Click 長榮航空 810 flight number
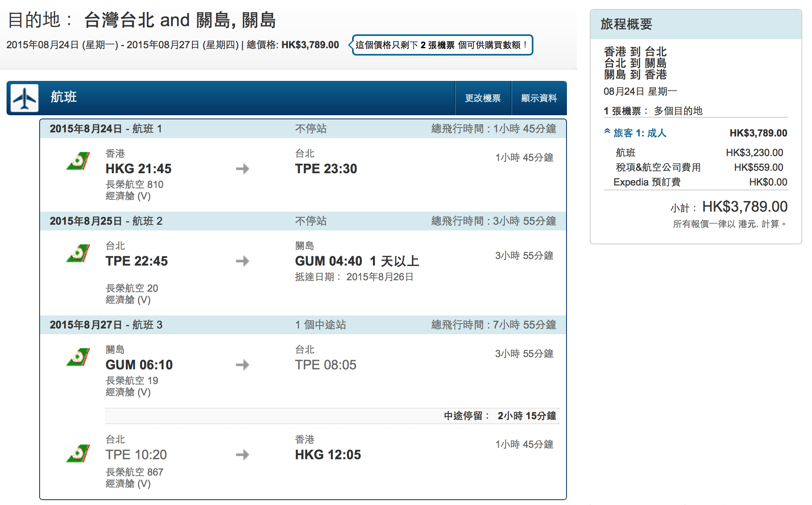The width and height of the screenshot is (812, 505). click(x=134, y=185)
